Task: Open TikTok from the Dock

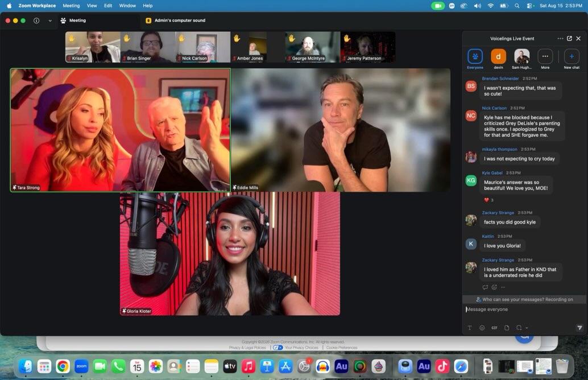Action: (x=442, y=366)
